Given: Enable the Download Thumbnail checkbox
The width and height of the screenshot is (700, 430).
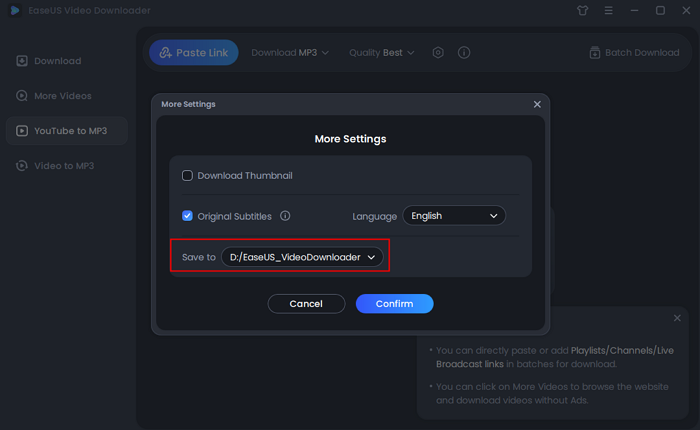Looking at the screenshot, I should [x=187, y=176].
